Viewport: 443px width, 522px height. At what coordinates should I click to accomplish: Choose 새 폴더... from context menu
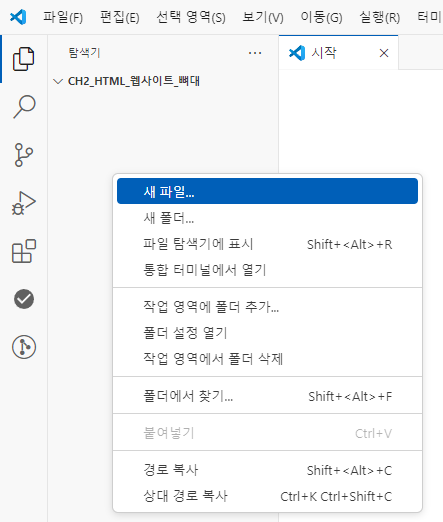pos(267,218)
